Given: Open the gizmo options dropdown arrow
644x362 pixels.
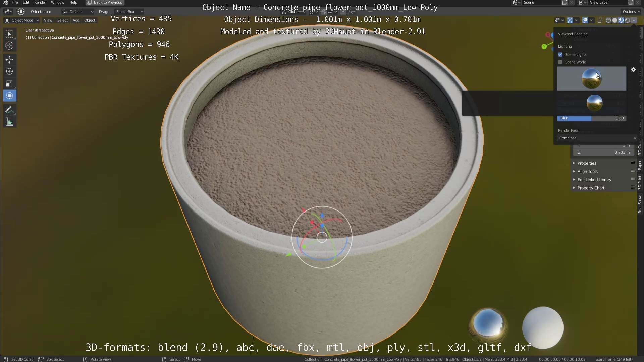Looking at the screenshot, I should (576, 20).
